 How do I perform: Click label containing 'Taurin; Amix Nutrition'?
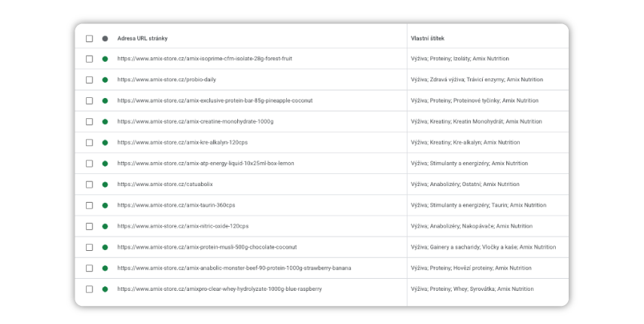point(478,205)
